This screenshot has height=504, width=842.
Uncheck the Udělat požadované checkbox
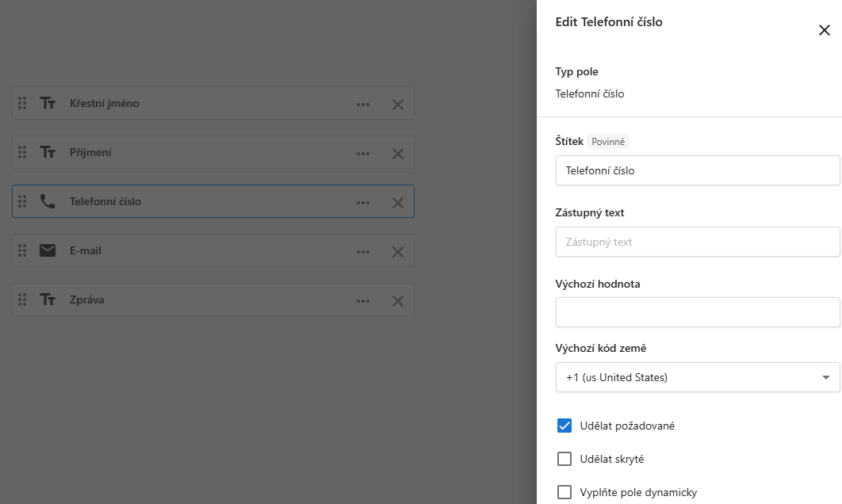pos(565,426)
